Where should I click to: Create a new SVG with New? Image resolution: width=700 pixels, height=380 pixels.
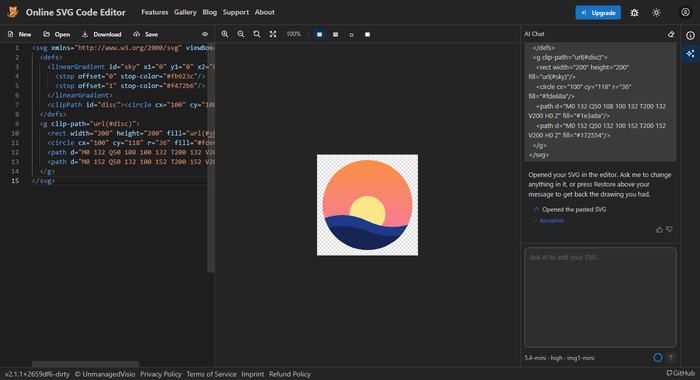click(x=20, y=34)
